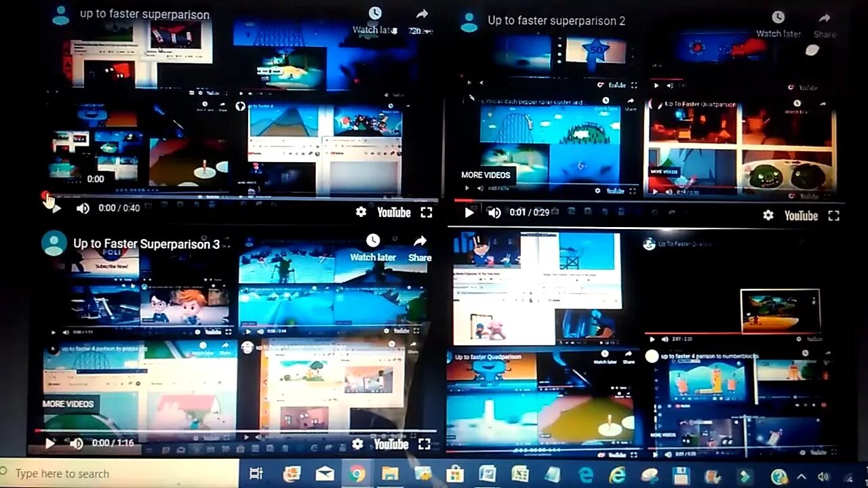868x488 pixels.
Task: Play the 'Up to faster superparison 2' video
Action: point(469,212)
